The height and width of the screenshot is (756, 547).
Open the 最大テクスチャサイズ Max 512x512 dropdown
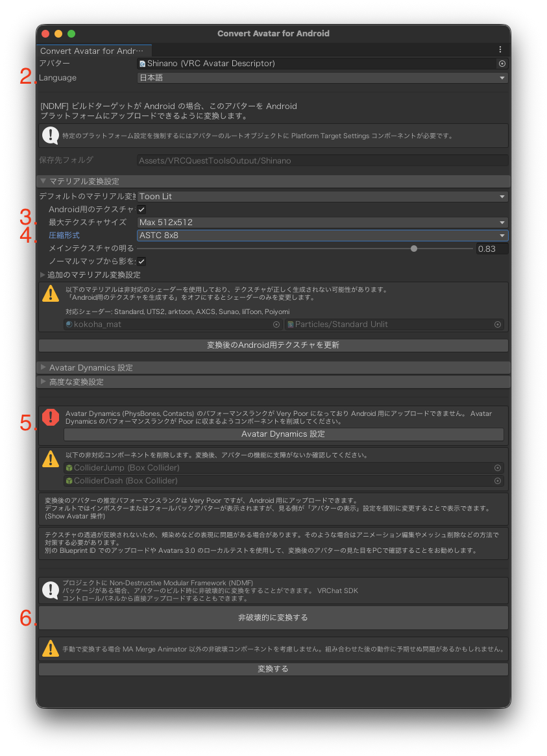point(322,223)
